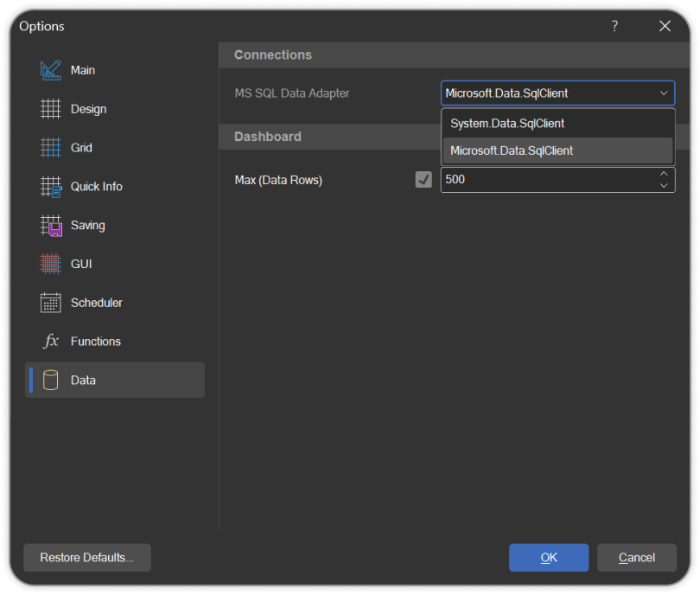Viewport: 700px width, 595px height.
Task: Open the Main options icon
Action: [x=50, y=71]
